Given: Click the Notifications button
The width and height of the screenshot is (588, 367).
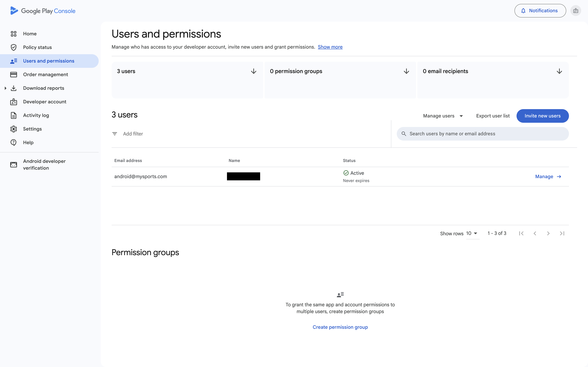Looking at the screenshot, I should [x=540, y=11].
